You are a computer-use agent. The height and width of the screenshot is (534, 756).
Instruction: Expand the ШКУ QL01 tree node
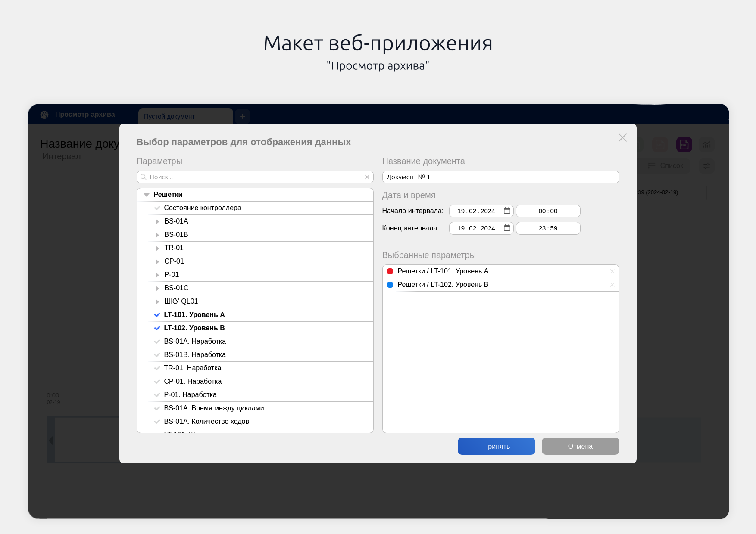157,301
